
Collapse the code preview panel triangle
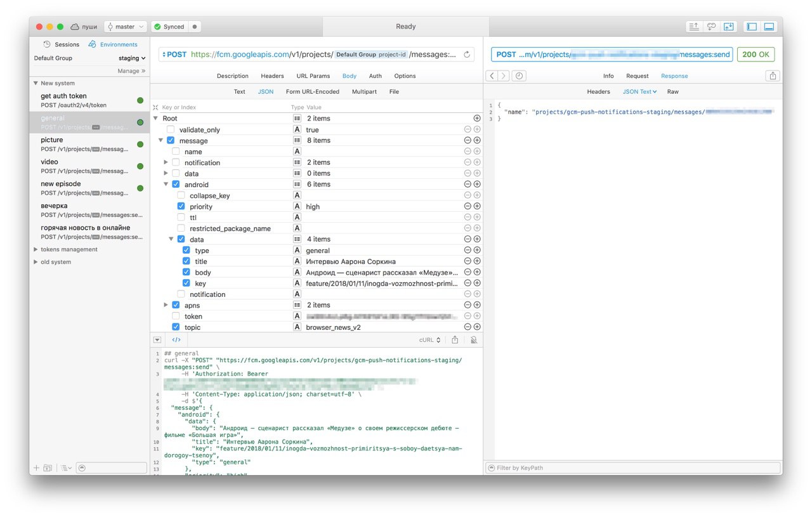click(x=157, y=340)
